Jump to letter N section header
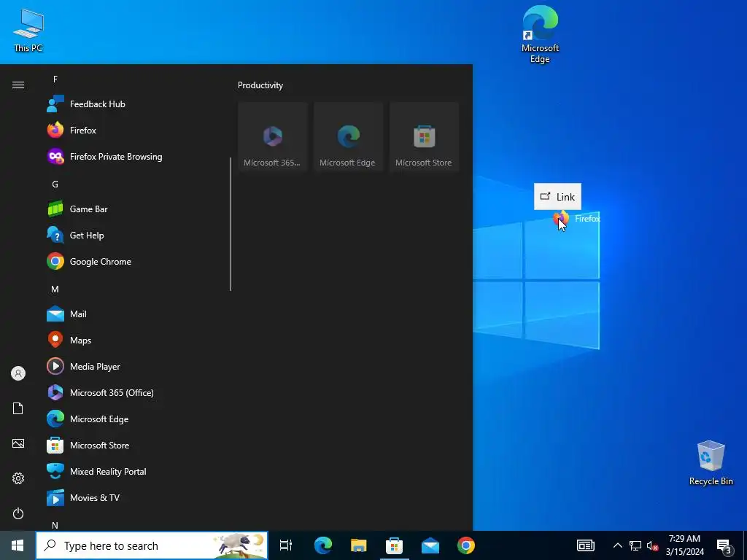The width and height of the screenshot is (747, 560). point(55,525)
